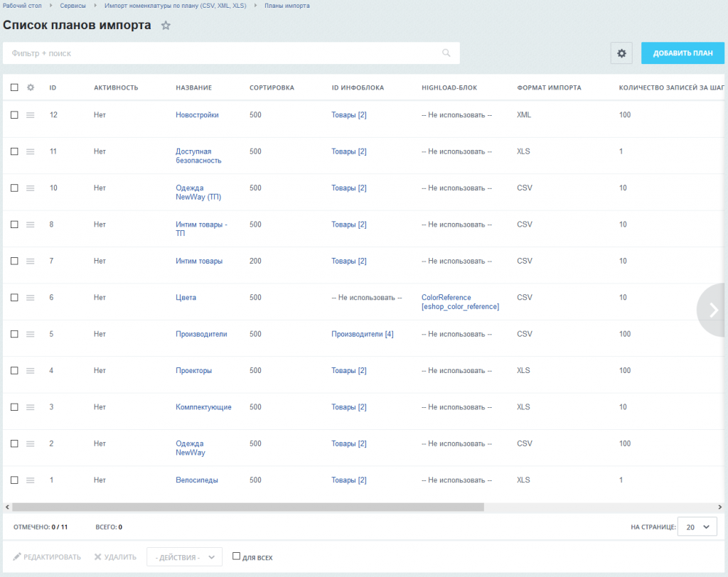Check the Новостройки row checkbox
Viewport: 728px width, 577px height.
(14, 115)
